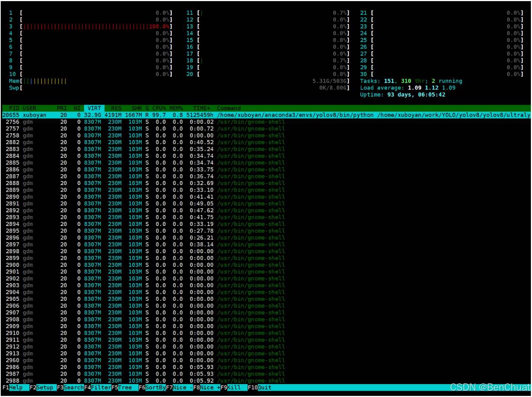Open SortBy in the function key bar
The height and width of the screenshot is (397, 532).
152,387
